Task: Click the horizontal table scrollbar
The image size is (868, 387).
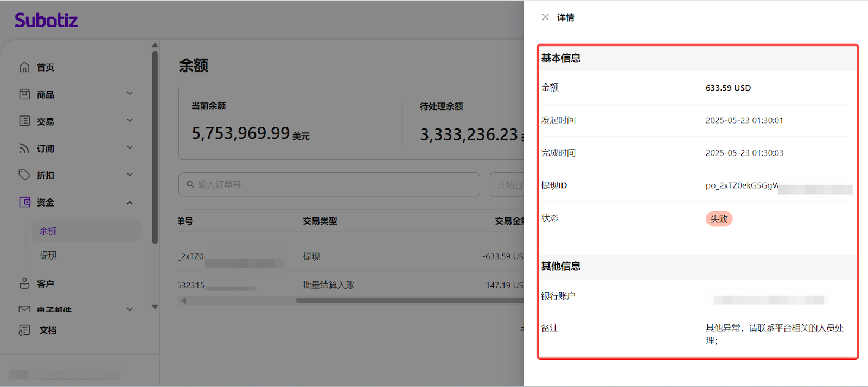Action: point(407,300)
